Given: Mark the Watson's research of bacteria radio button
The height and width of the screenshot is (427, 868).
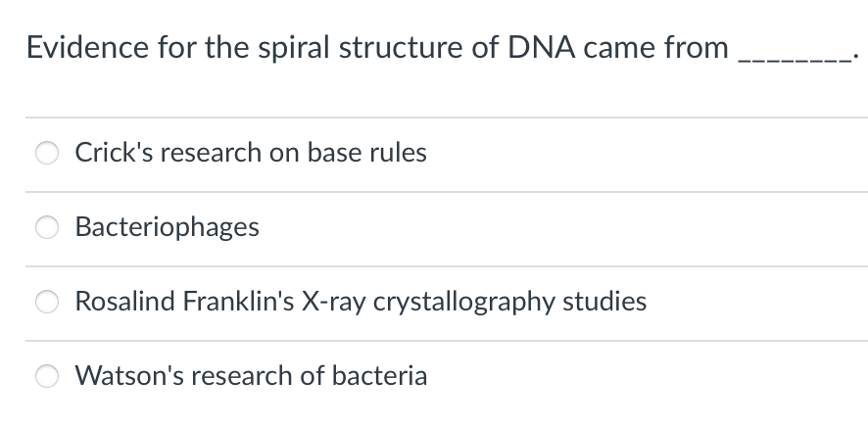Looking at the screenshot, I should click(x=47, y=375).
